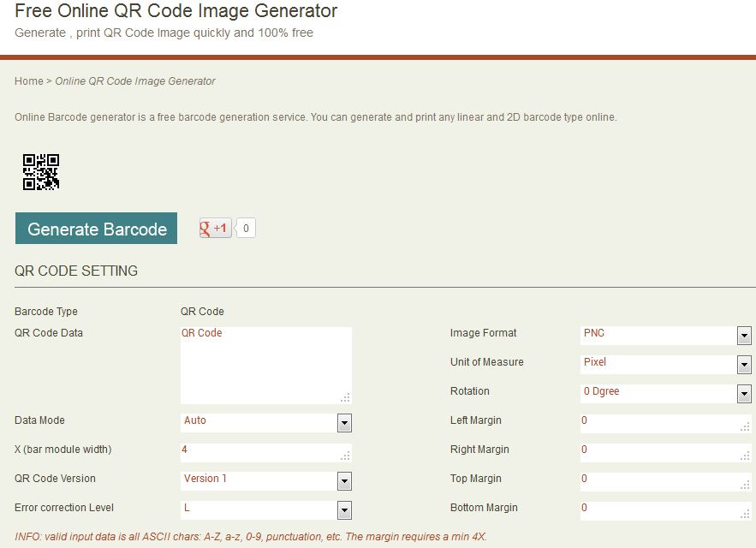Open the Data Mode dropdown
The width and height of the screenshot is (756, 548).
[x=344, y=423]
